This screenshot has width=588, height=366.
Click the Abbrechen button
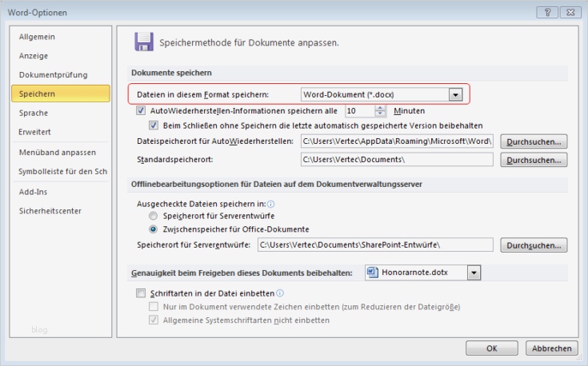(x=552, y=348)
